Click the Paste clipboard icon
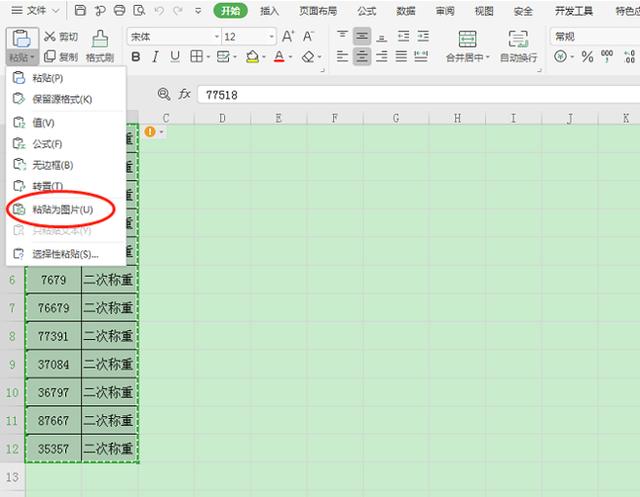 pos(22,39)
